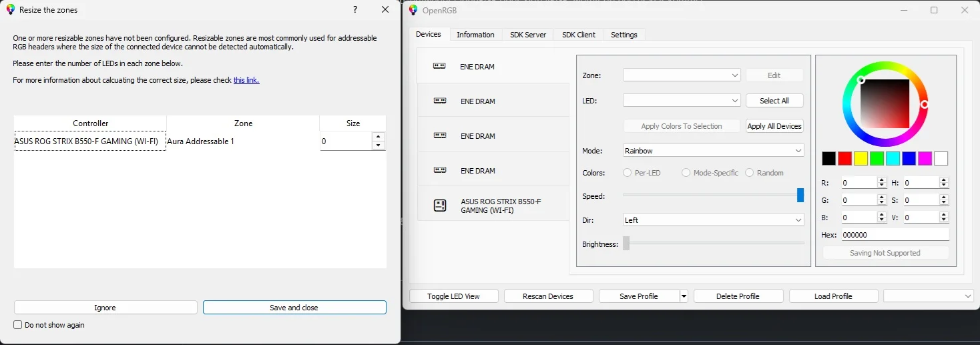
Task: Open the SDK Server tab
Action: (x=528, y=35)
